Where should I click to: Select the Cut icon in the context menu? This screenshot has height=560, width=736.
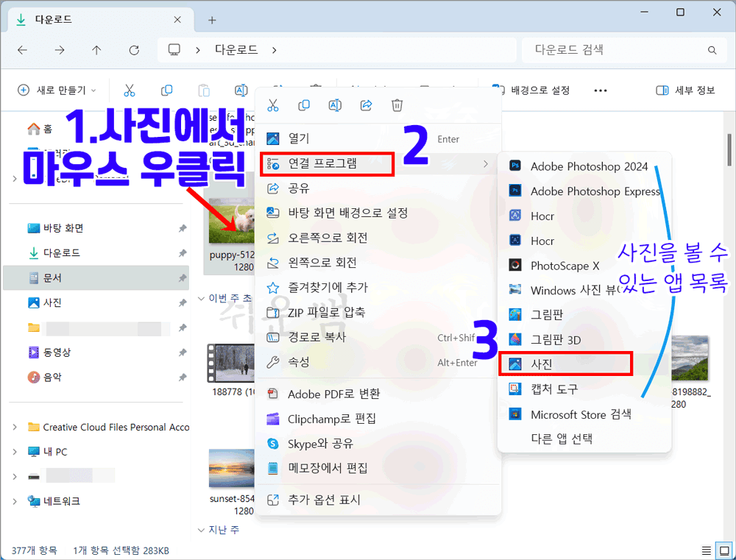pyautogui.click(x=272, y=105)
